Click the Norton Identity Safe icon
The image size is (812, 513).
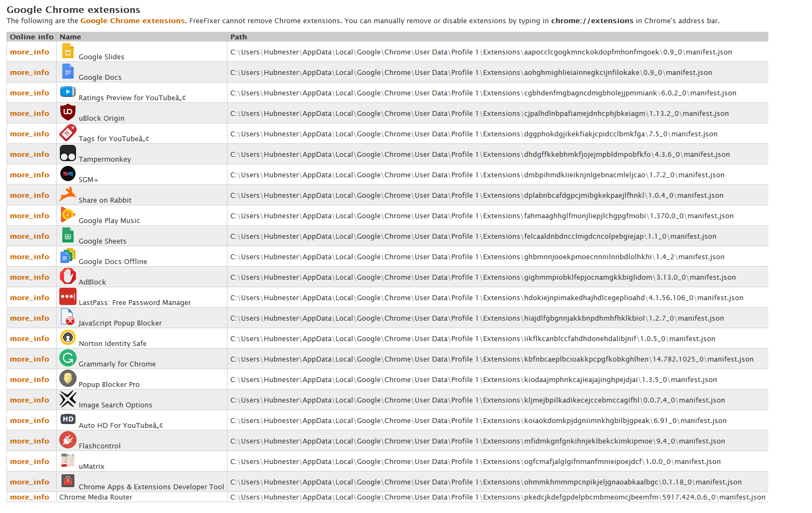pyautogui.click(x=68, y=338)
